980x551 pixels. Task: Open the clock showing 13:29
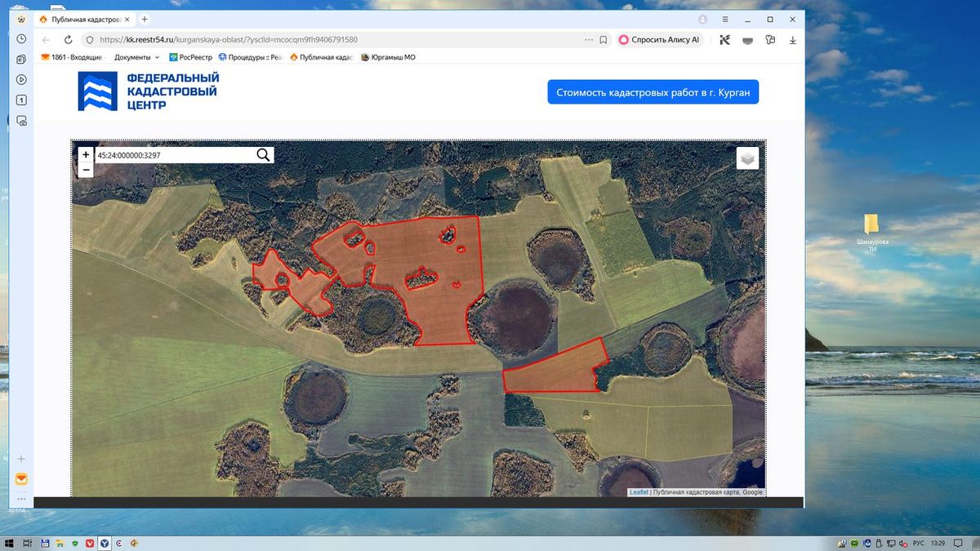click(938, 543)
